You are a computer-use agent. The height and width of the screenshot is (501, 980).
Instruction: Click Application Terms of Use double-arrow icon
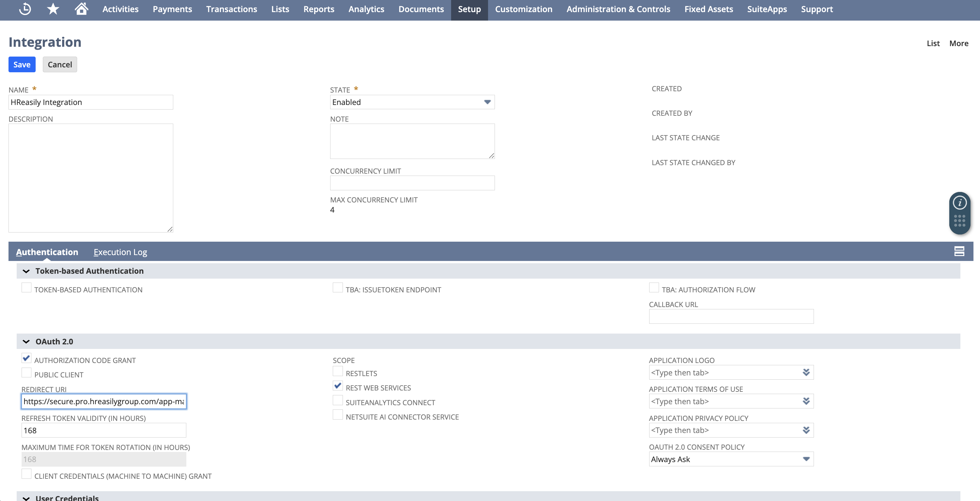pos(806,401)
